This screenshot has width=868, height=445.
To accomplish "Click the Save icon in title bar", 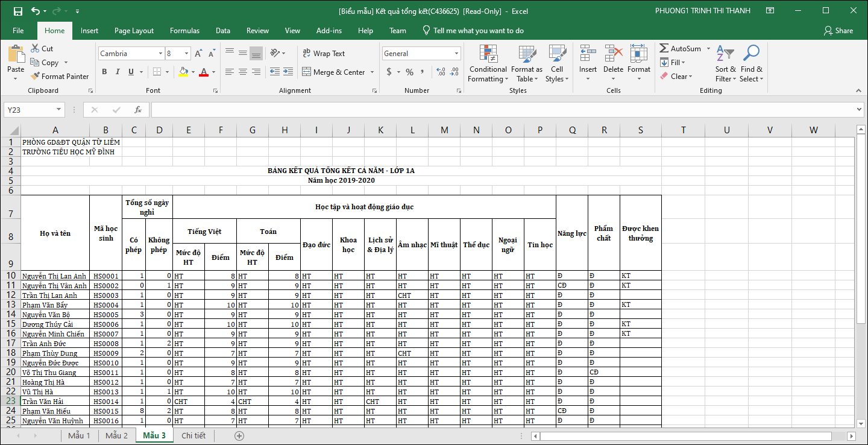I will pyautogui.click(x=17, y=11).
